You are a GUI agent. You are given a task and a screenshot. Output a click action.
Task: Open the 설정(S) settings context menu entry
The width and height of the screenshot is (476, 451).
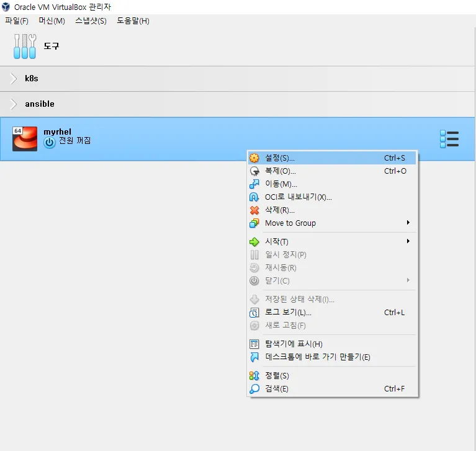click(x=332, y=158)
